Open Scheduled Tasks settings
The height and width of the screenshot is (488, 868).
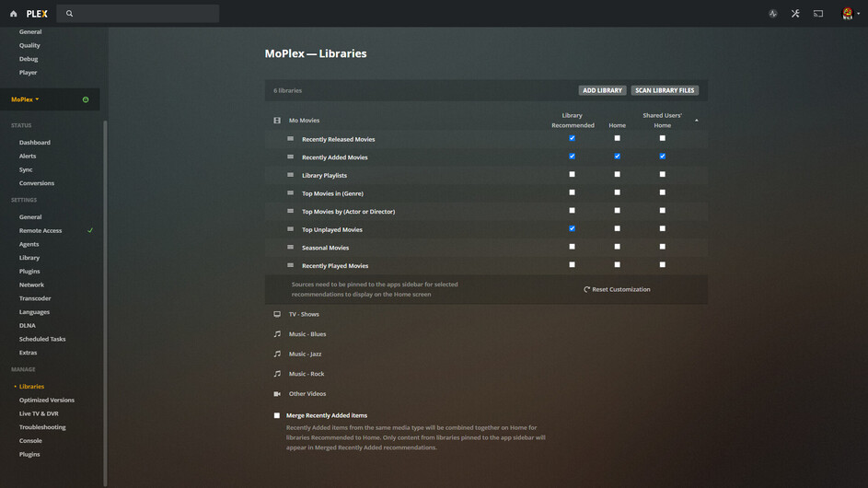pyautogui.click(x=42, y=339)
